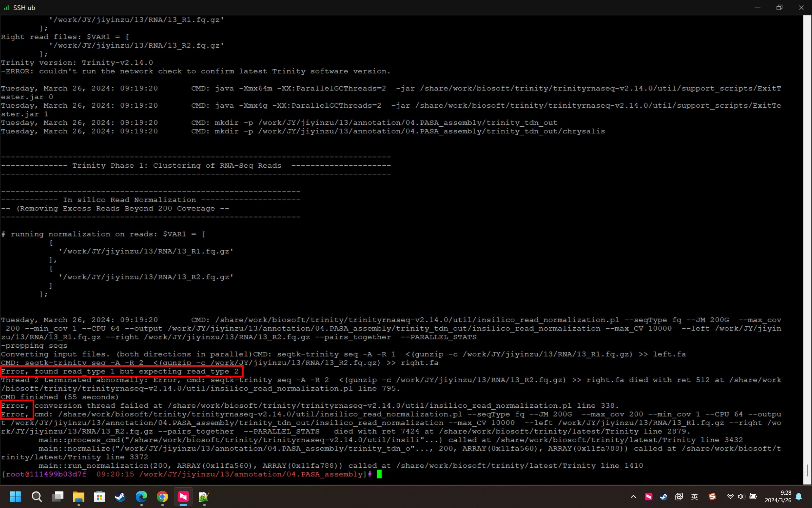Screen dimensions: 812x508
Task: Click 'In silico Read Normalization' heading
Action: [x=129, y=200]
